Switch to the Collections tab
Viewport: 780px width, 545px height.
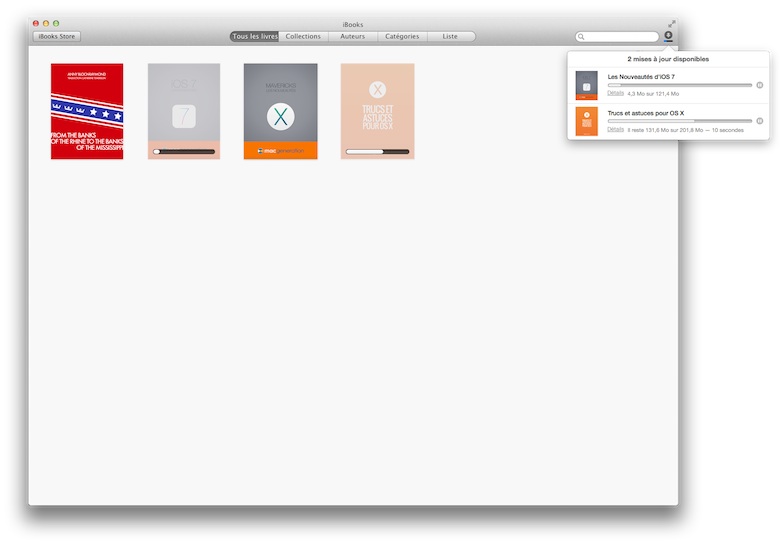coord(303,36)
